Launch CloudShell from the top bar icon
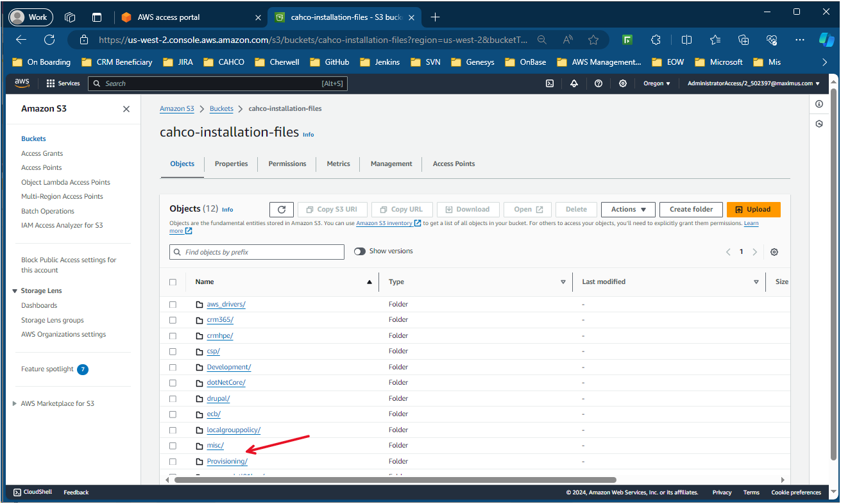 550,83
